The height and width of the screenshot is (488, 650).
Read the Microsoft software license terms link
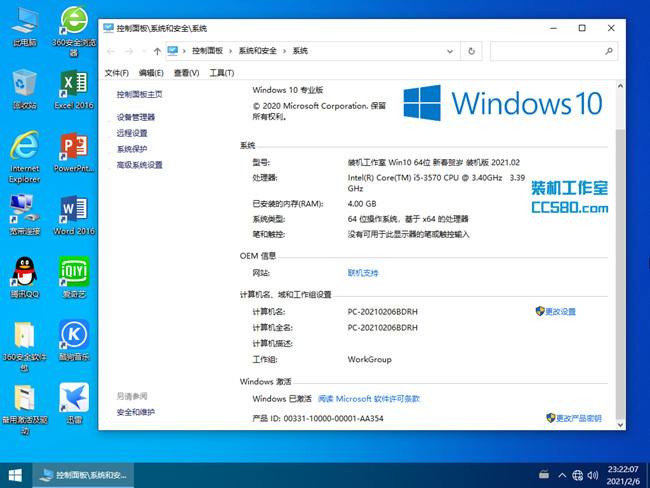coord(369,399)
